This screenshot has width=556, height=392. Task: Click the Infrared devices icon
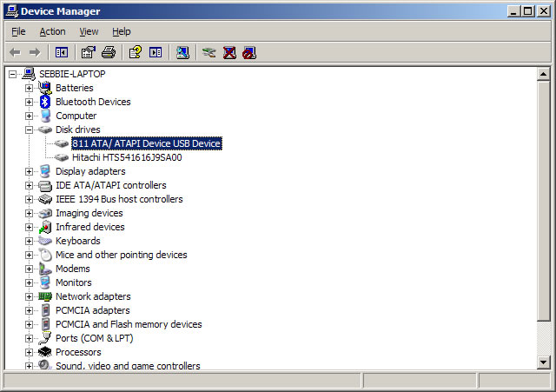pyautogui.click(x=45, y=227)
